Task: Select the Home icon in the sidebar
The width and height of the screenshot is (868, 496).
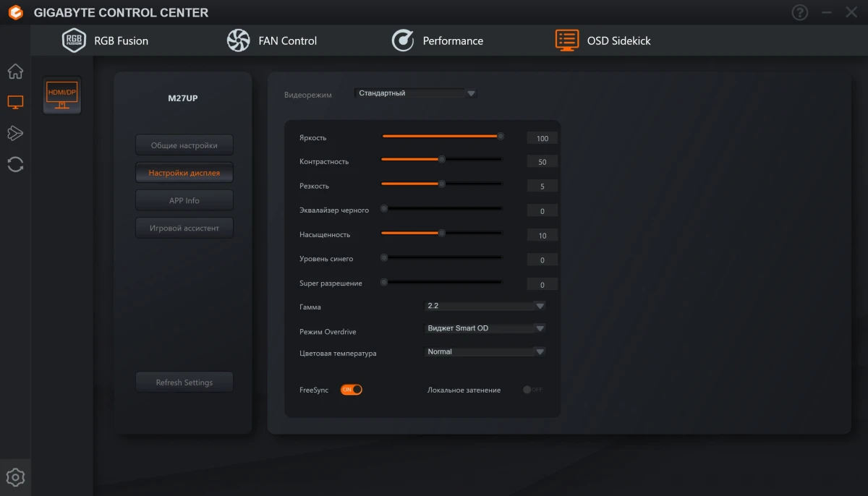Action: click(15, 71)
